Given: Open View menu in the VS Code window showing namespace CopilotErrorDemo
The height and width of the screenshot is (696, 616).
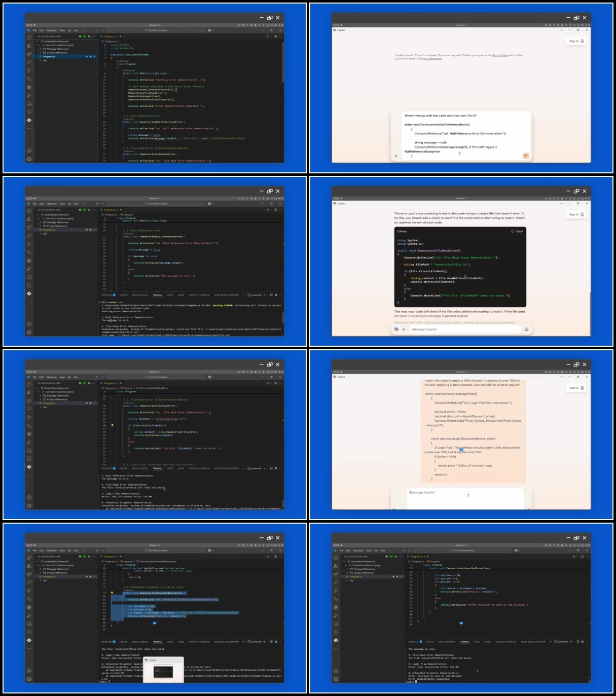Looking at the screenshot, I should pos(62,30).
